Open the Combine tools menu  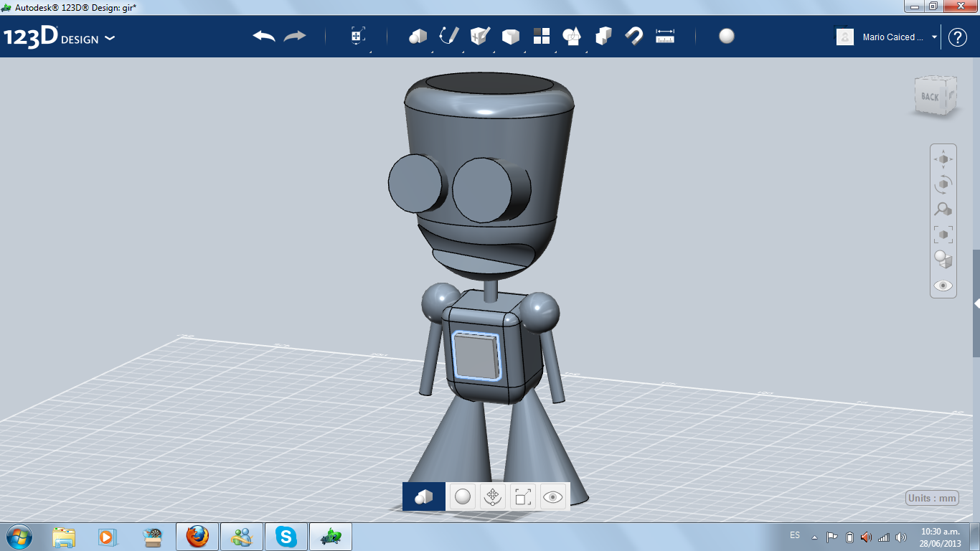tap(603, 36)
